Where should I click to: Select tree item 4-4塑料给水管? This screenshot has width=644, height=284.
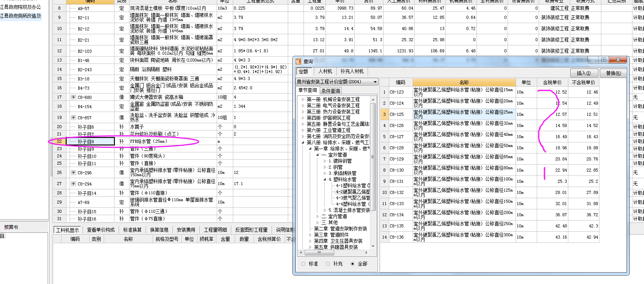click(x=353, y=204)
